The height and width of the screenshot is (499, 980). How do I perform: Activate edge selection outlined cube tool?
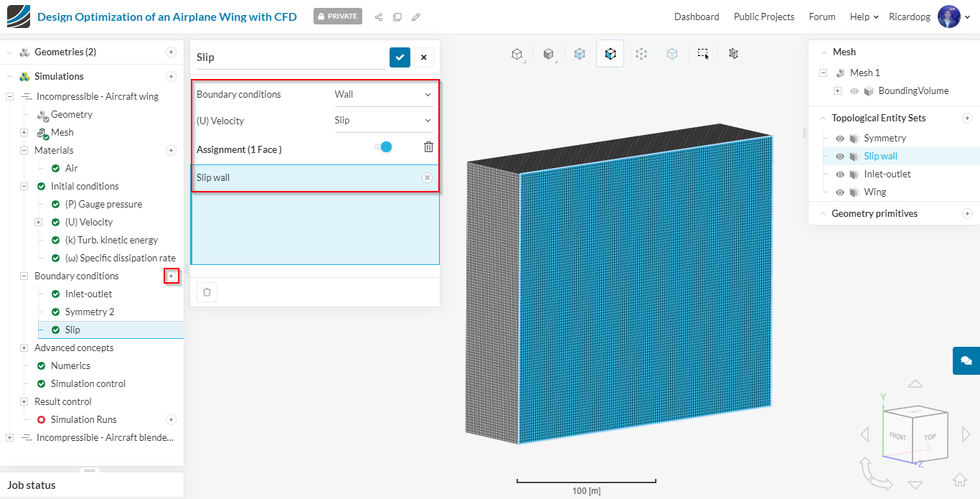(672, 54)
